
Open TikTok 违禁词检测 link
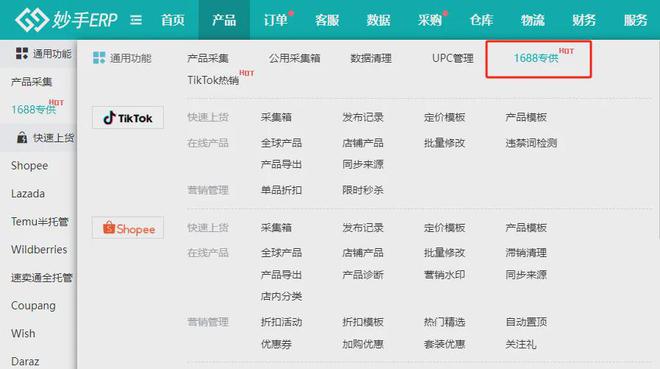pos(531,143)
